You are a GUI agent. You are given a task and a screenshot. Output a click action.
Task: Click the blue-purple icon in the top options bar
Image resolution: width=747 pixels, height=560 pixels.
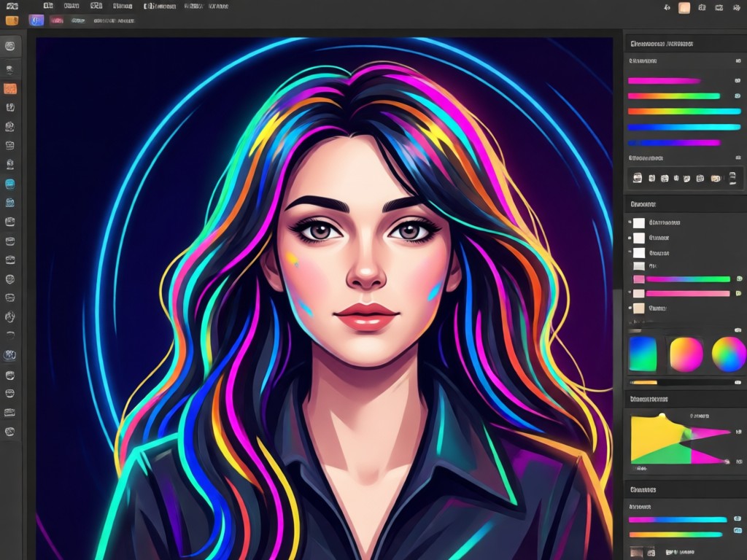tap(36, 20)
